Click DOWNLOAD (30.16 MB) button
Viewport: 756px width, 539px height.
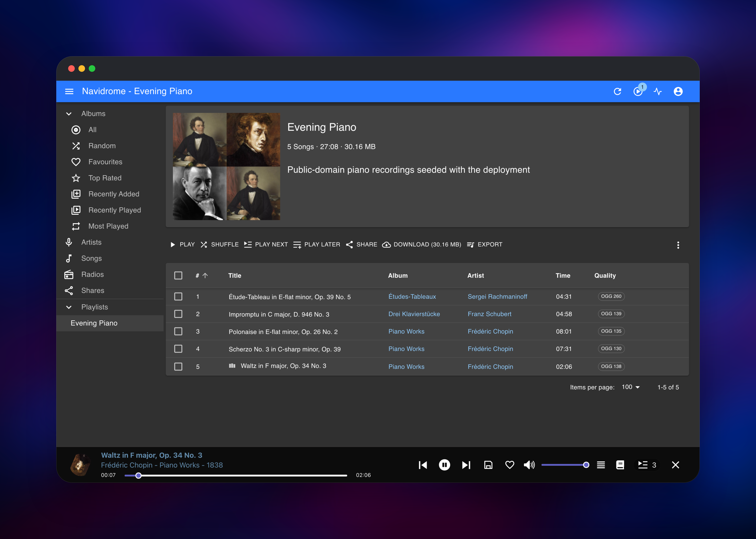tap(422, 245)
